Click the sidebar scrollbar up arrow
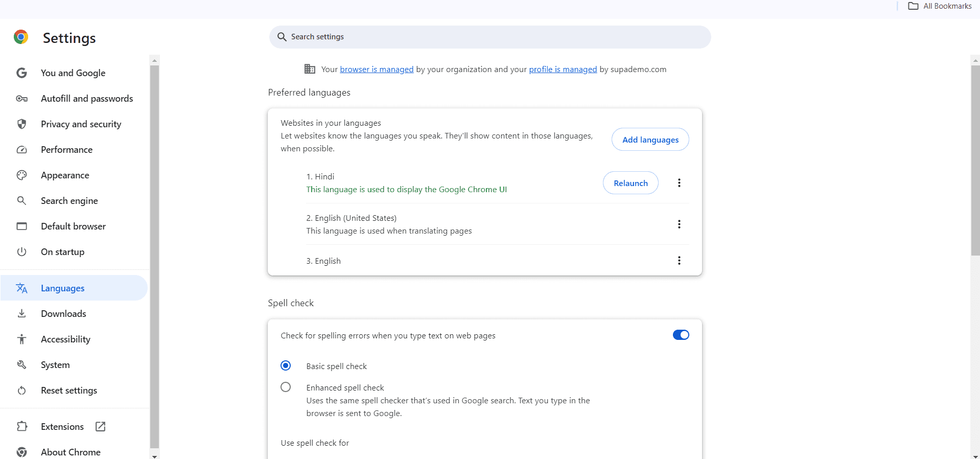980x459 pixels. pyautogui.click(x=155, y=60)
